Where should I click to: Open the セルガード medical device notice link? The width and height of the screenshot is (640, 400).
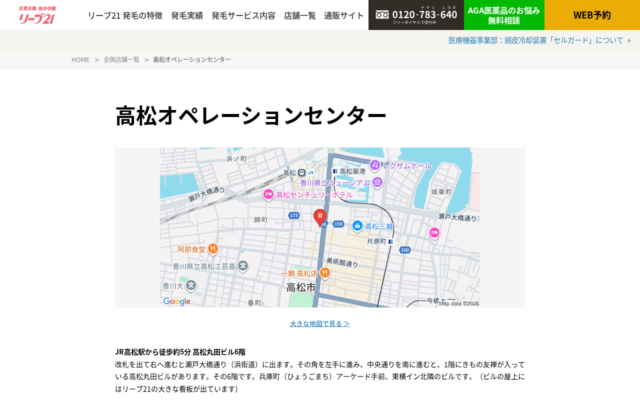tap(536, 41)
